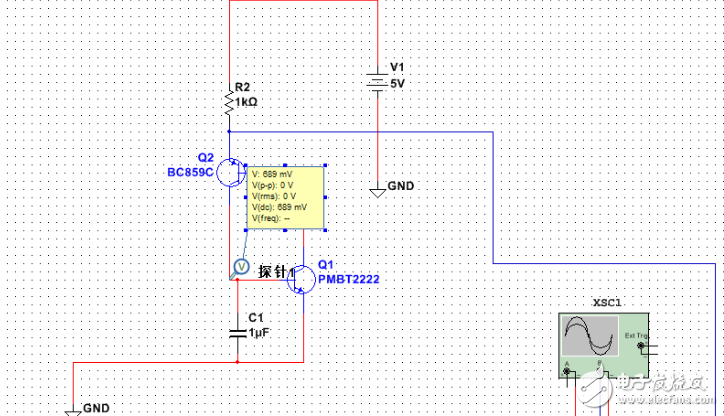Screen dimensions: 724x416
Task: Click the GND symbol below V1
Action: [x=377, y=193]
